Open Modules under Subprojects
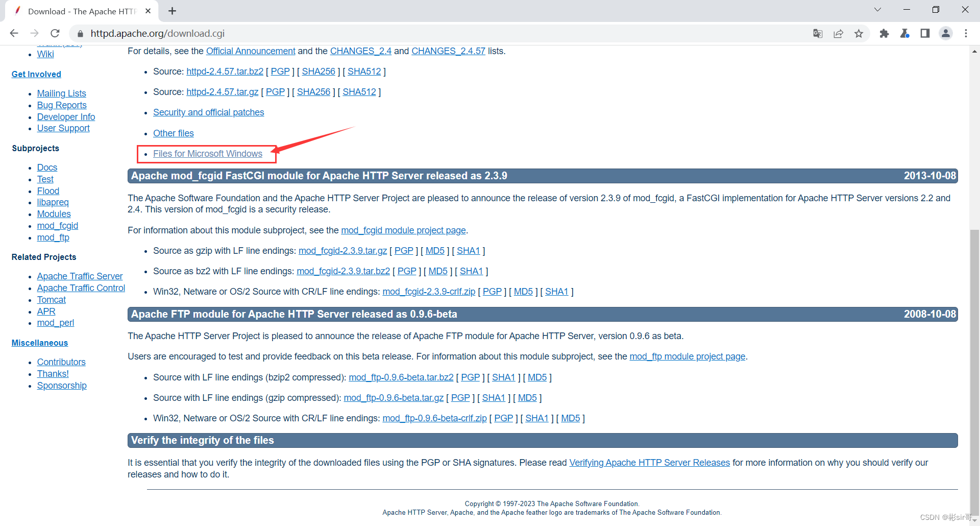980x526 pixels. tap(54, 214)
